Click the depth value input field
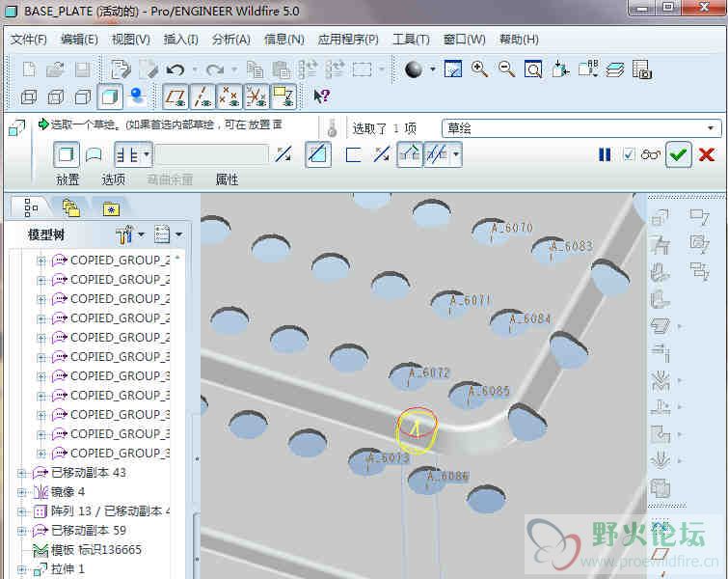The height and width of the screenshot is (579, 728). 212,154
